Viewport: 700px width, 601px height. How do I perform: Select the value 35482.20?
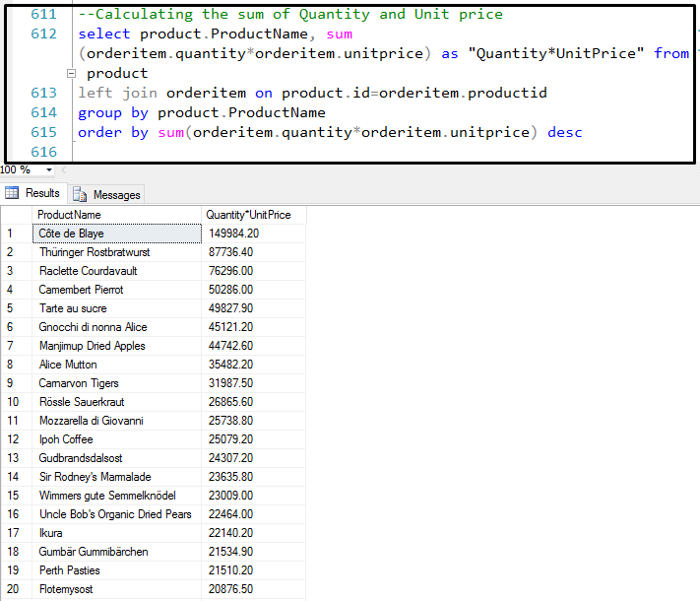254,365
